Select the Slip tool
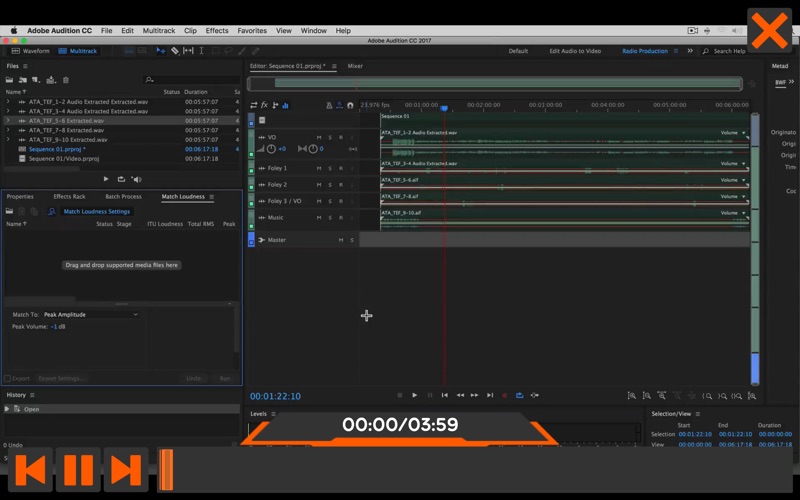 188,51
